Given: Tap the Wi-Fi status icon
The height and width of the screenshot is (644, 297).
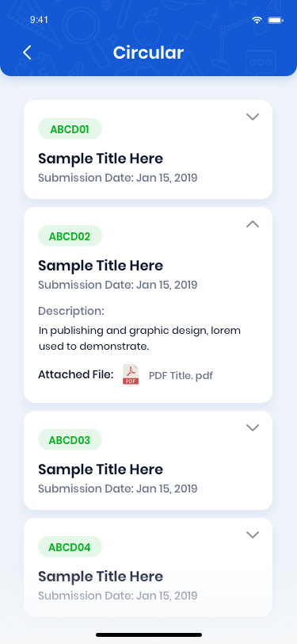Looking at the screenshot, I should pyautogui.click(x=257, y=20).
